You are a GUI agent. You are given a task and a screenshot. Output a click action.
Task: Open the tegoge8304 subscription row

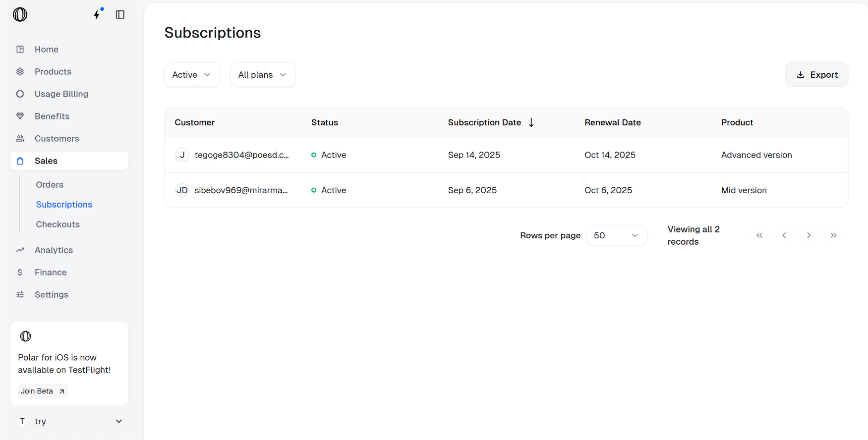pyautogui.click(x=506, y=155)
